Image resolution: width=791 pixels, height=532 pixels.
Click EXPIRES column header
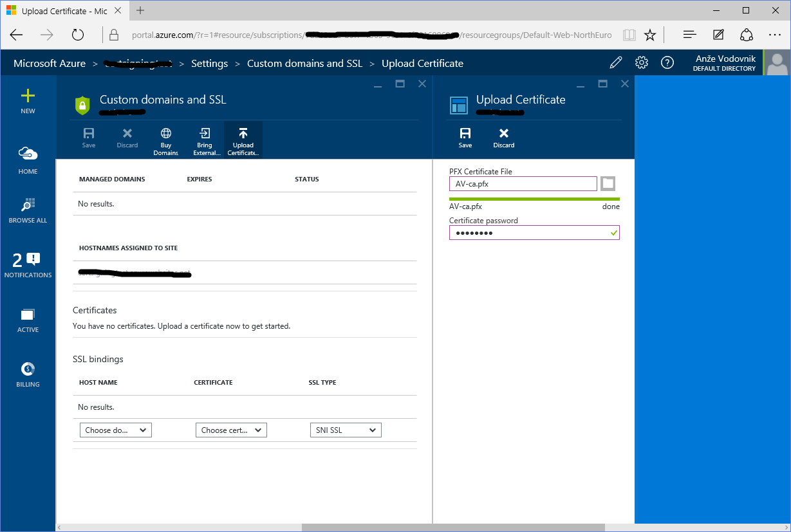(x=200, y=179)
